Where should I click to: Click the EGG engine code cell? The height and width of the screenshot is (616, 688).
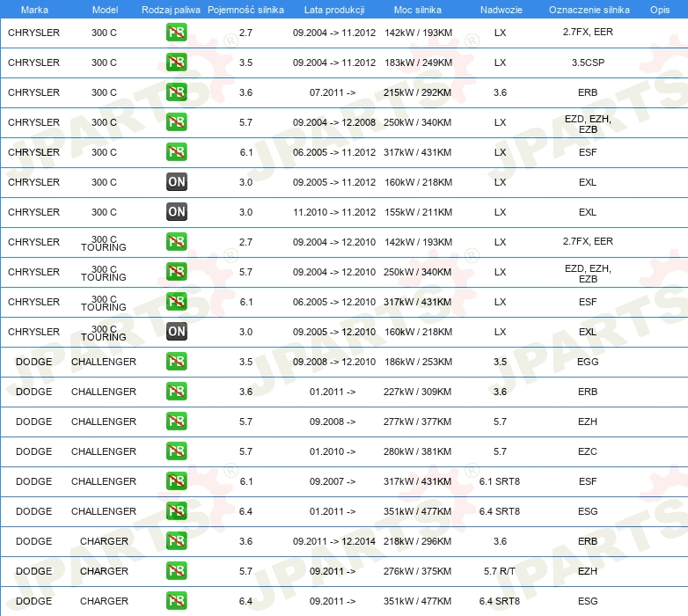pyautogui.click(x=588, y=362)
